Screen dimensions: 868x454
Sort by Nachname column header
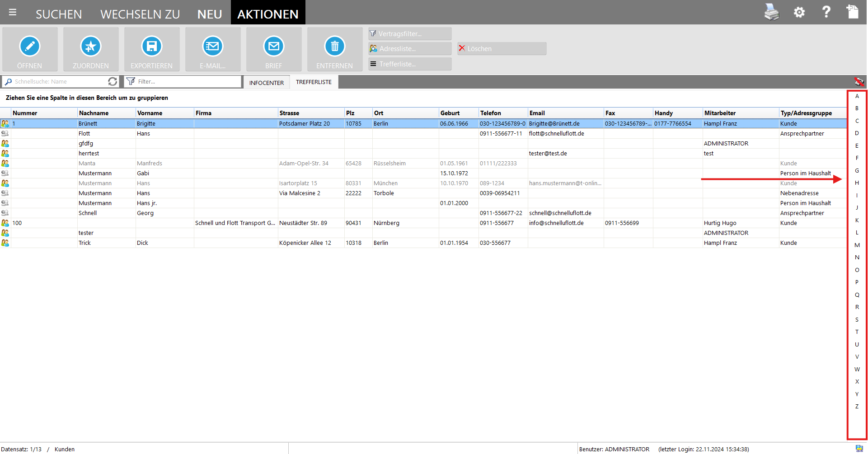(x=106, y=113)
